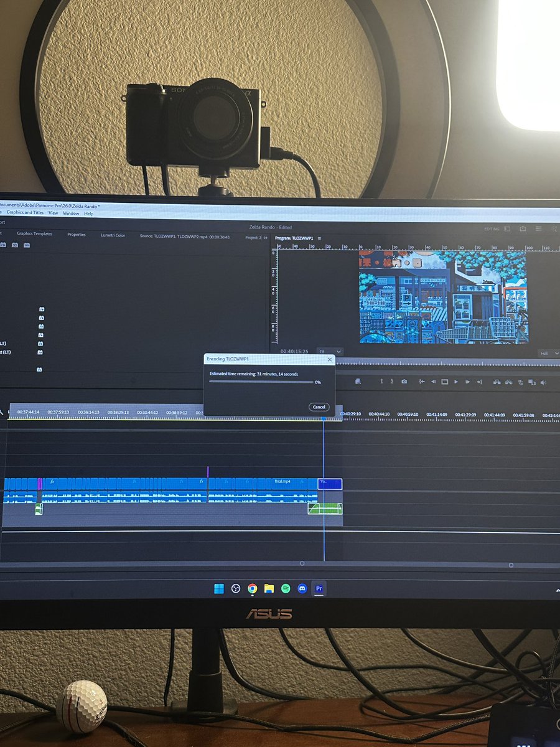Expand the hidden panel tabs chevron
The image size is (560, 747).
266,237
